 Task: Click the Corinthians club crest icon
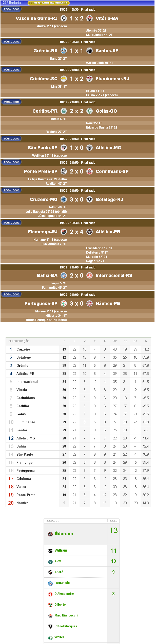[89, 171]
